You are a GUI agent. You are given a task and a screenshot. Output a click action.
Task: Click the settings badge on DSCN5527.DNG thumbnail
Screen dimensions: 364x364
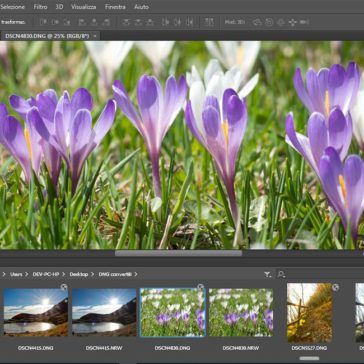[x=336, y=287]
